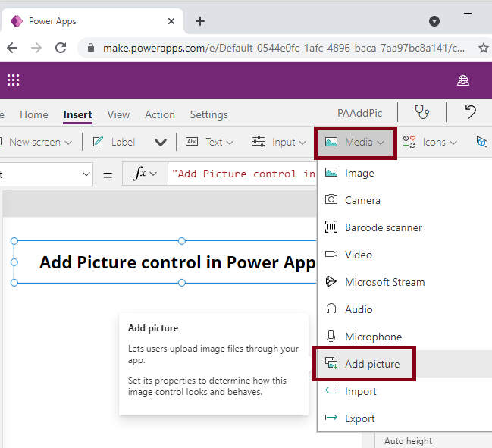Open the Action tab
This screenshot has width=492, height=448.
(160, 114)
